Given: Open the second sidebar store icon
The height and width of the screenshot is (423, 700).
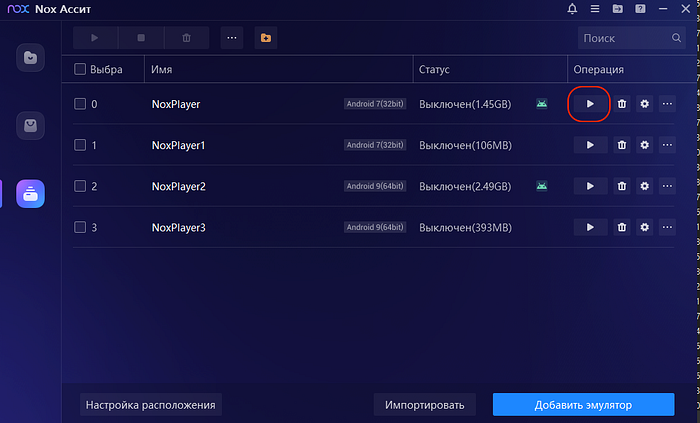Looking at the screenshot, I should [x=30, y=126].
